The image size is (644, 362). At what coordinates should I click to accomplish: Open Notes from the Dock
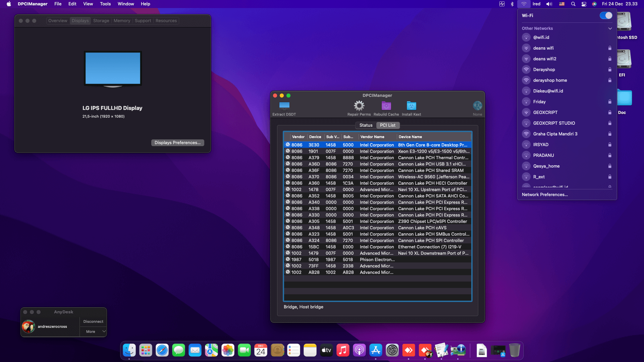click(310, 350)
